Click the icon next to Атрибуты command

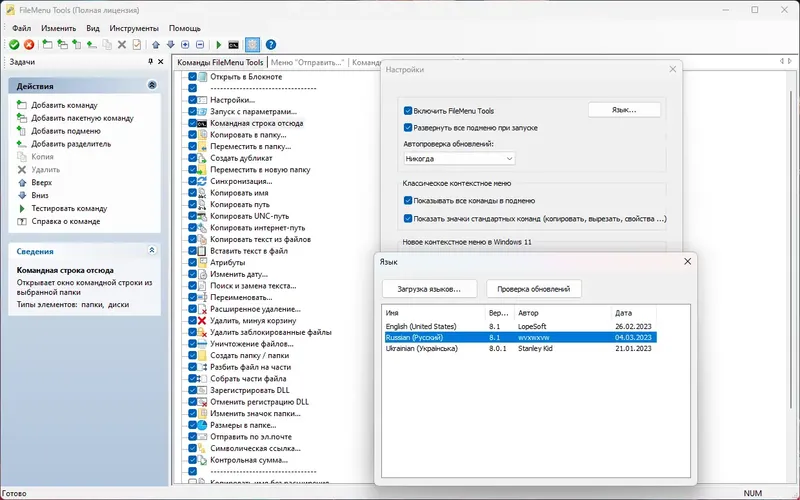click(202, 262)
